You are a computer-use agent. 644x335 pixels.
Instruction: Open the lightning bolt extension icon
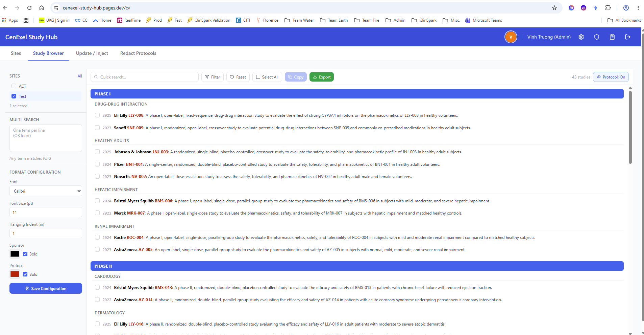(596, 8)
